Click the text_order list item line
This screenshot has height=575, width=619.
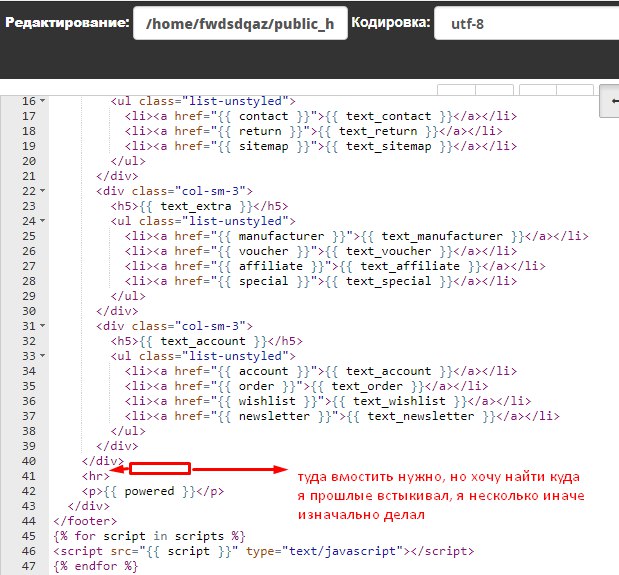tap(306, 386)
